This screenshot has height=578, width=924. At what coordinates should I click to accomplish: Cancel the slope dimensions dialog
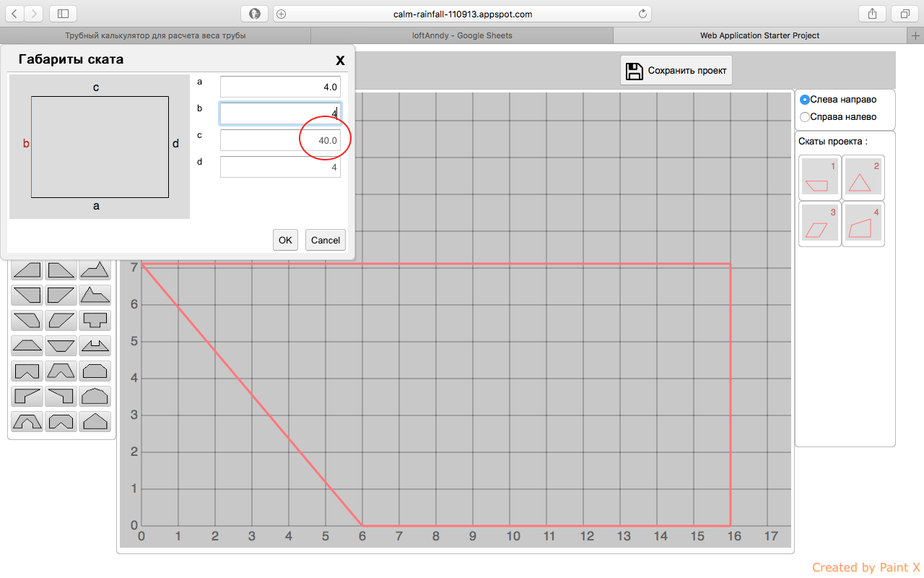326,240
